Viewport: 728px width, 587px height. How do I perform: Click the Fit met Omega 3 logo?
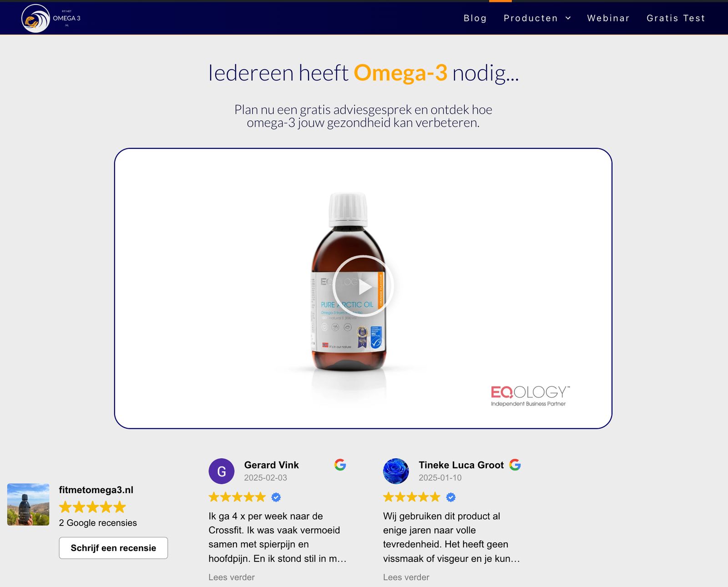51,18
